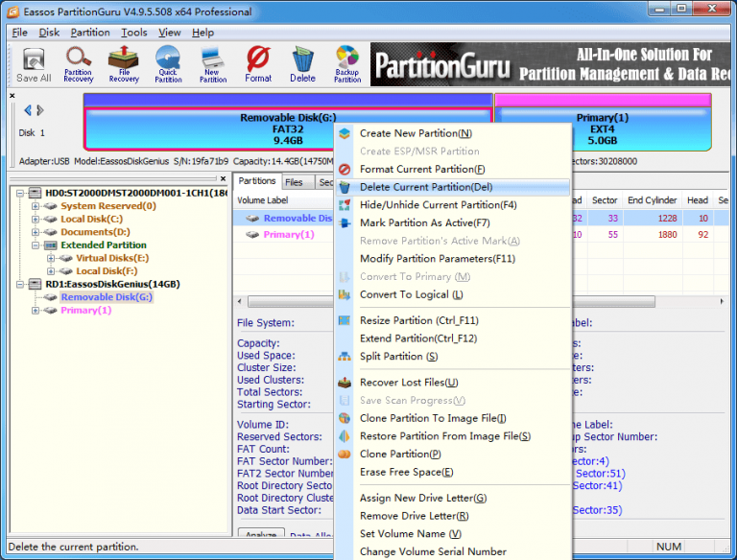Collapse the Extended Partition node
This screenshot has height=560, width=737.
click(36, 245)
